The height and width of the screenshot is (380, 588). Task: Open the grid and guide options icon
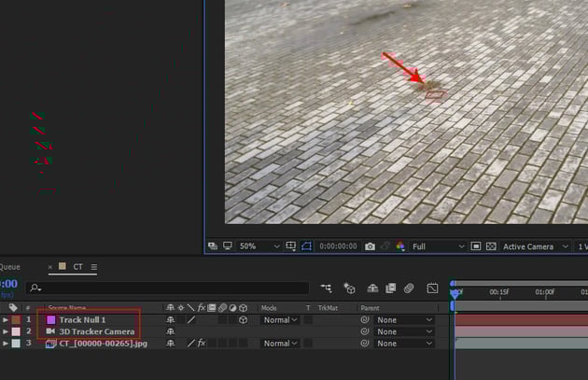click(x=290, y=246)
